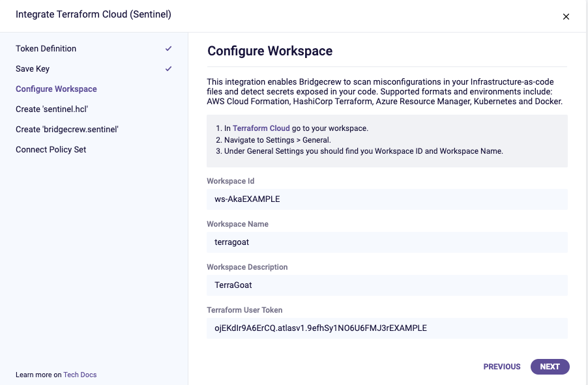
Task: Select the Terraform User Token field
Action: (x=387, y=328)
